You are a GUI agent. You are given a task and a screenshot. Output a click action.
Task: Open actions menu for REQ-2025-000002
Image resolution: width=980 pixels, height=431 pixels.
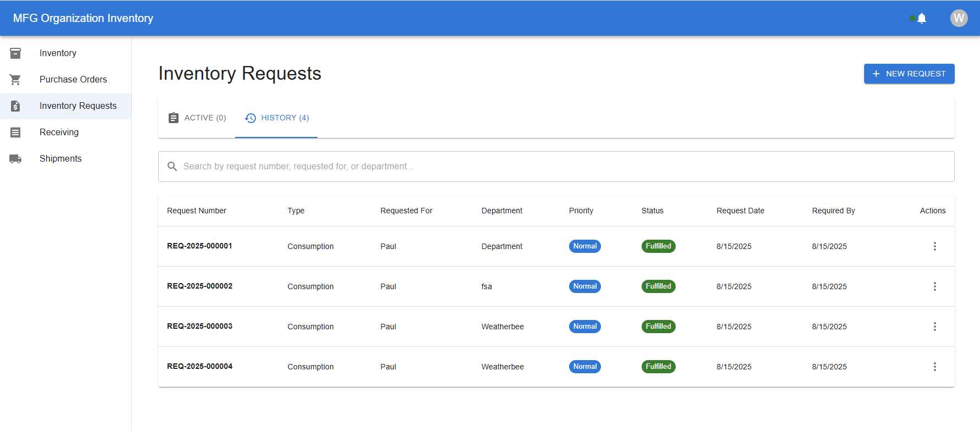pos(934,286)
